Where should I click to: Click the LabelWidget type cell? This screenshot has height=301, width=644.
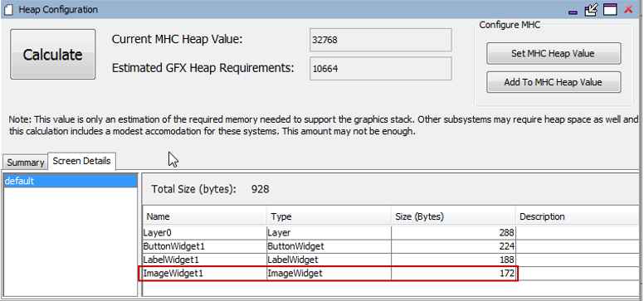pos(329,260)
